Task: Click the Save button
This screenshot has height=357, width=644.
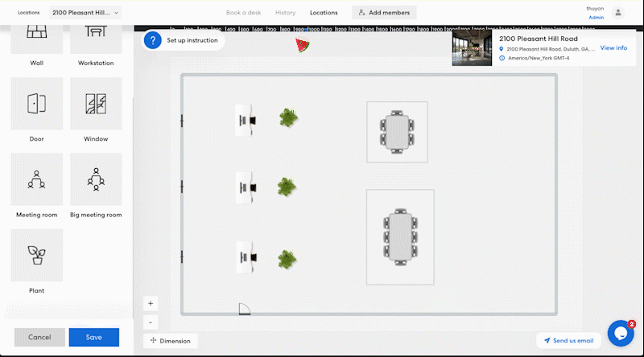Action: [x=94, y=338]
